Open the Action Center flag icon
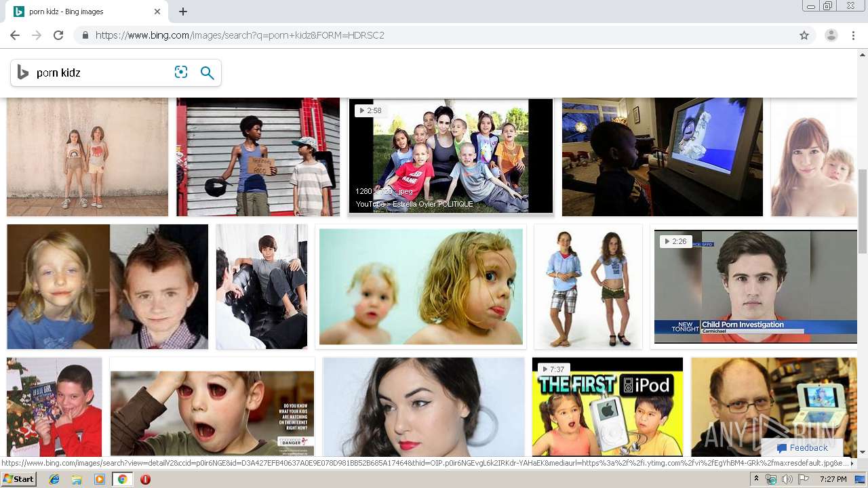Viewport: 868px width, 488px height. [x=803, y=479]
